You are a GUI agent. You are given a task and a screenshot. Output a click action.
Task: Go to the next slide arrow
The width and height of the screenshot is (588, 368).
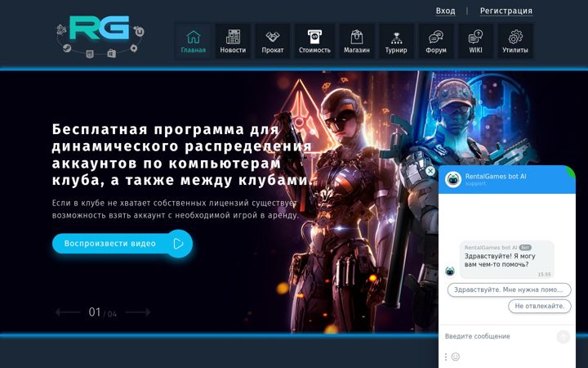138,312
